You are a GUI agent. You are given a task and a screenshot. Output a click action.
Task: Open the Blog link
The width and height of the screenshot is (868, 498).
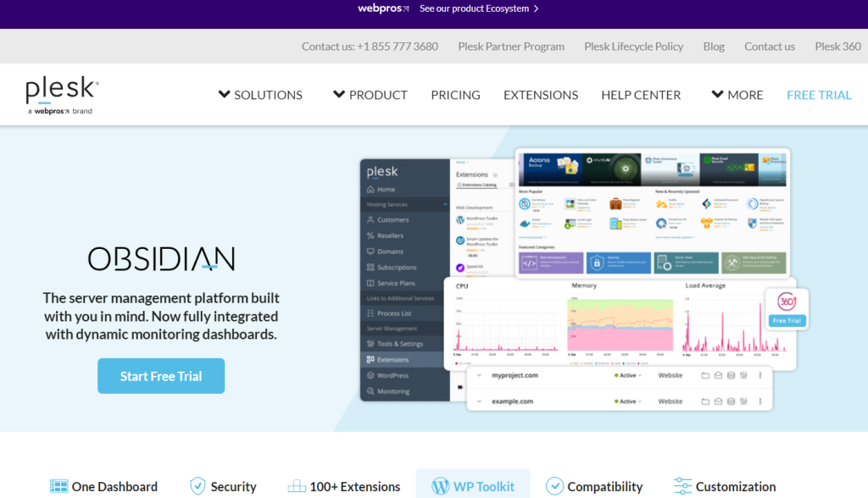714,47
